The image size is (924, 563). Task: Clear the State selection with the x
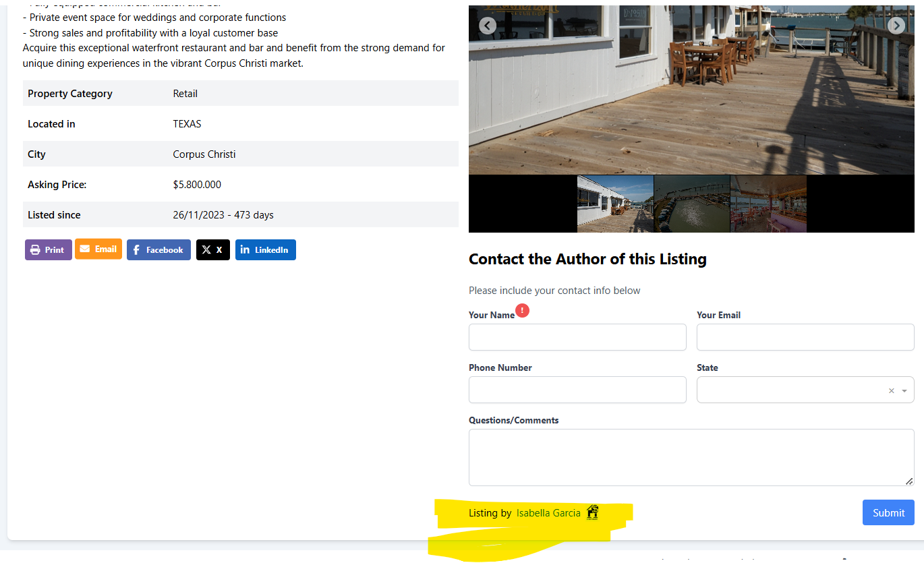tap(891, 390)
